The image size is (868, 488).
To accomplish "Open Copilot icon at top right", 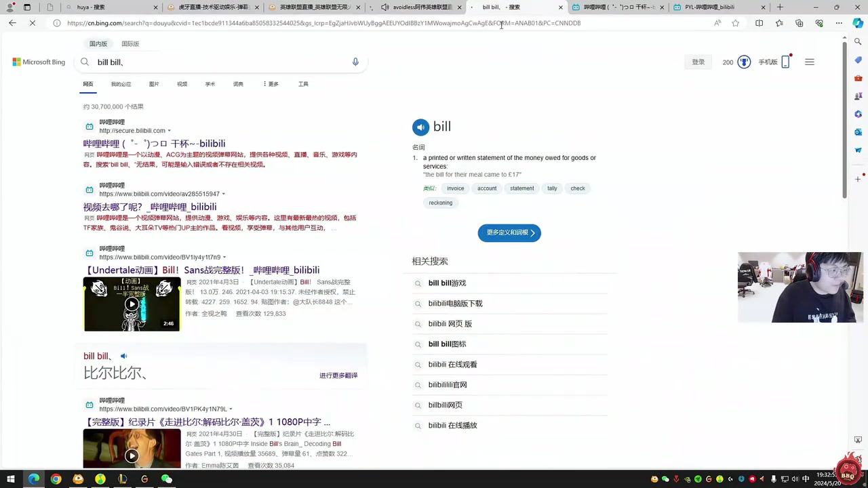I will pyautogui.click(x=858, y=23).
